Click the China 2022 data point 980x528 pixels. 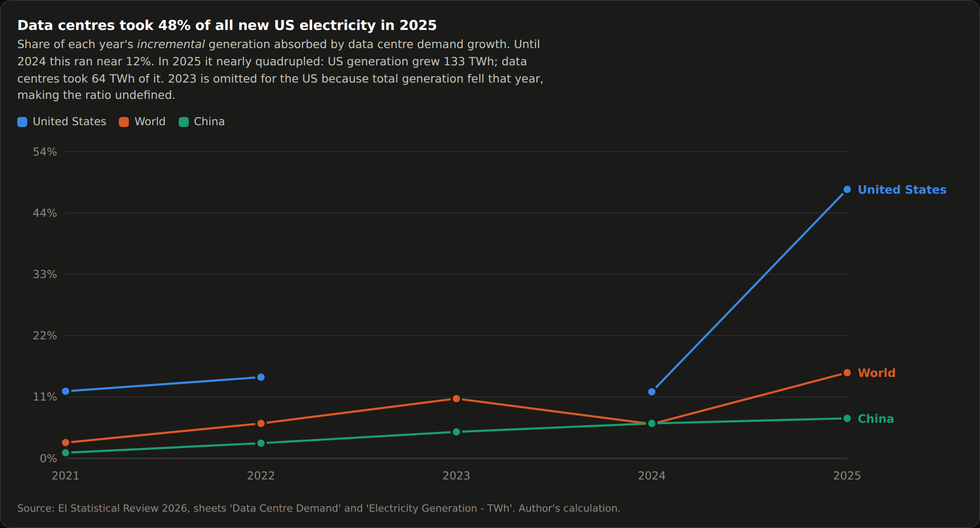[x=261, y=443]
